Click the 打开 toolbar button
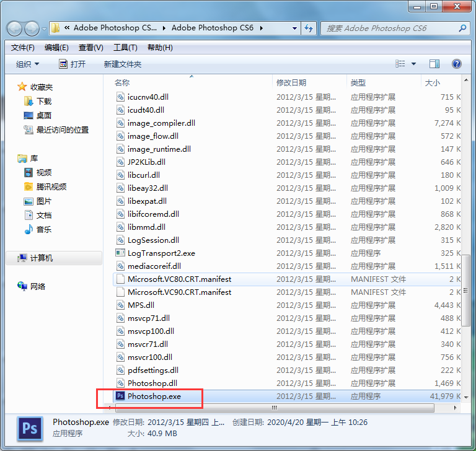476x451 pixels. pyautogui.click(x=73, y=64)
